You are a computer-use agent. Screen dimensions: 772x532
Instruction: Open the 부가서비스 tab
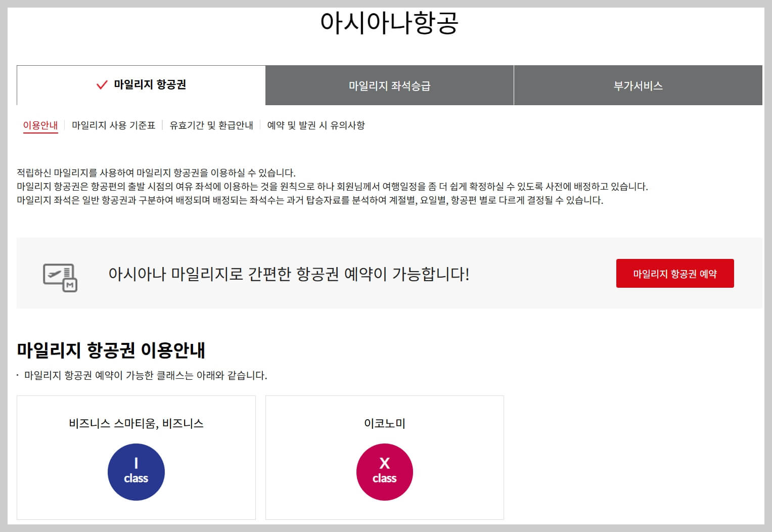click(638, 85)
